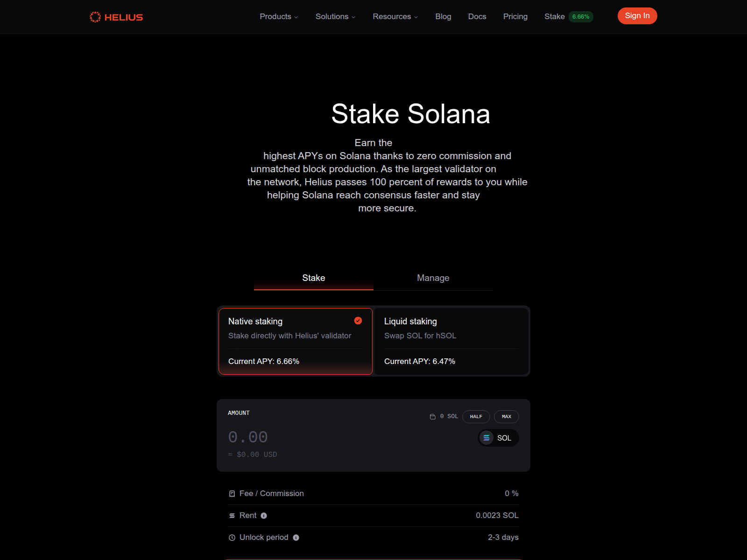Open the Resources dropdown menu

click(395, 16)
